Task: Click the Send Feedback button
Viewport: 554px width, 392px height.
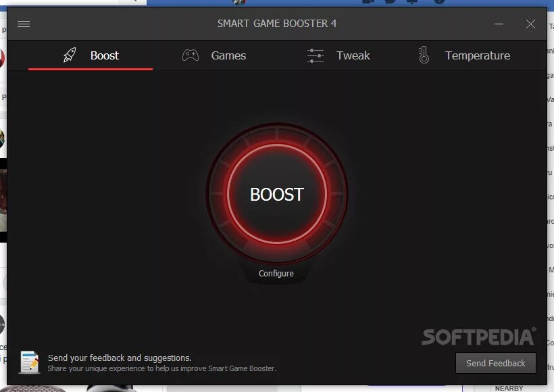Action: point(496,363)
